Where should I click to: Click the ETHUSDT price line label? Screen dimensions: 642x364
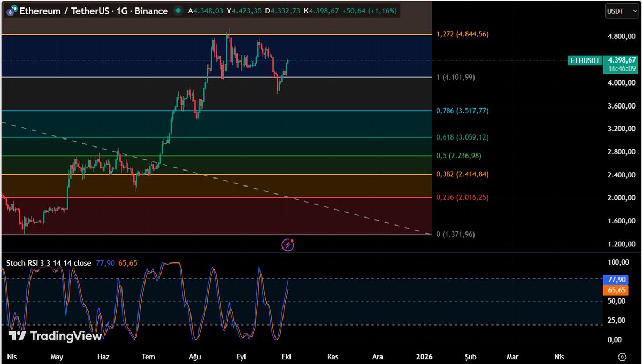[x=585, y=60]
